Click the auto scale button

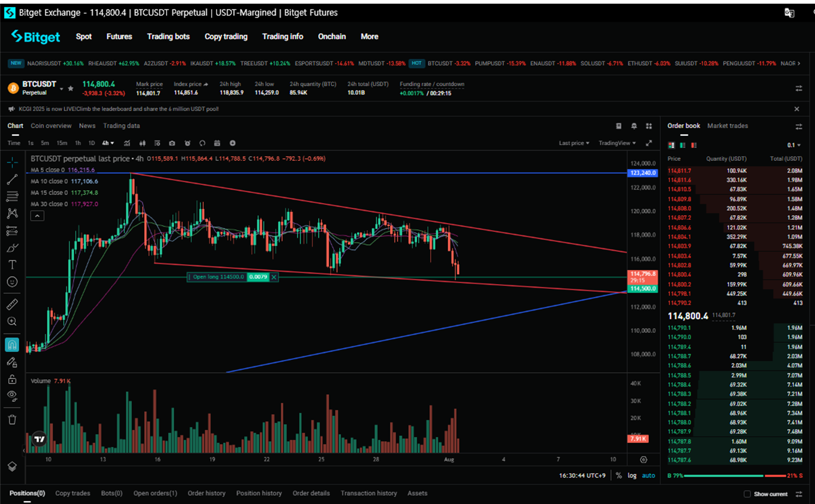648,475
